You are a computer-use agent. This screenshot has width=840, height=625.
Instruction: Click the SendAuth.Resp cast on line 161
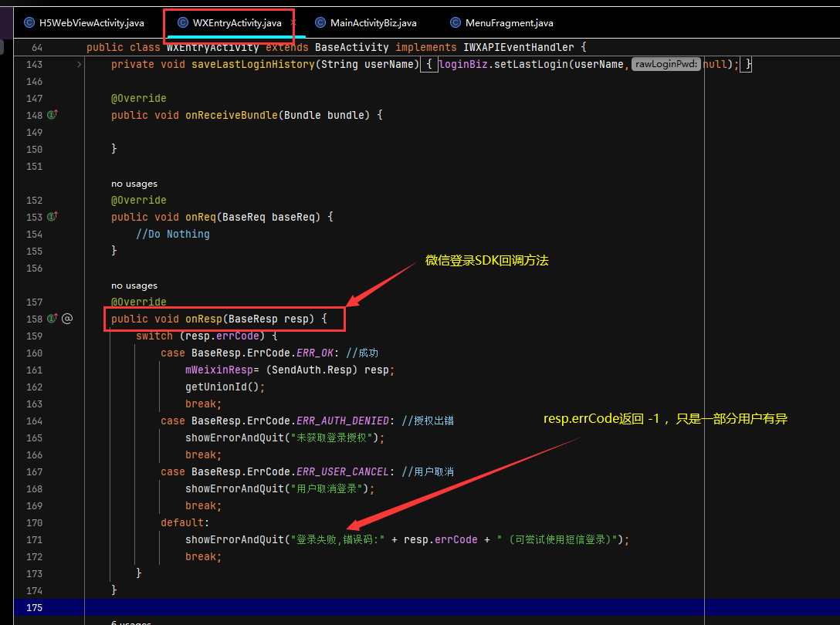(x=312, y=370)
